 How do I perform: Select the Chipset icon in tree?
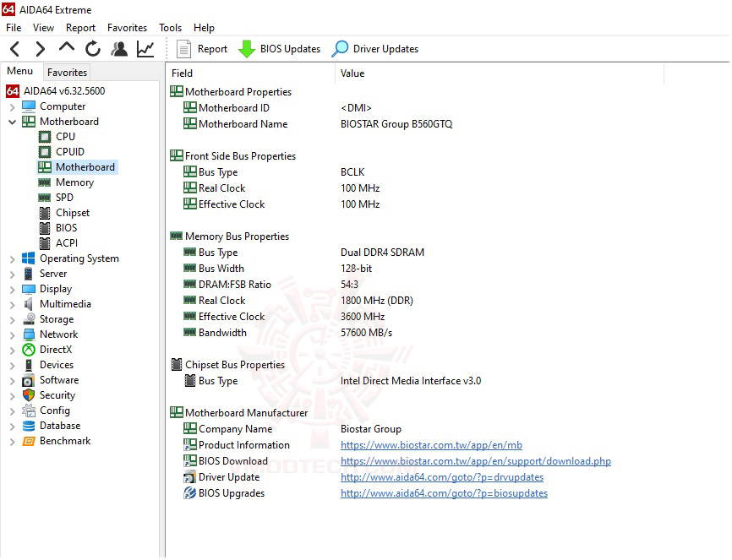pos(45,213)
